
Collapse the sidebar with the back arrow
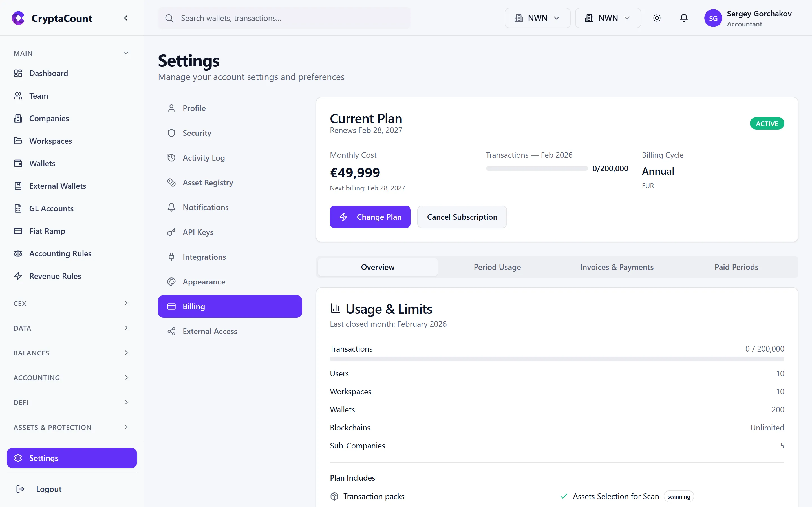[x=126, y=18]
